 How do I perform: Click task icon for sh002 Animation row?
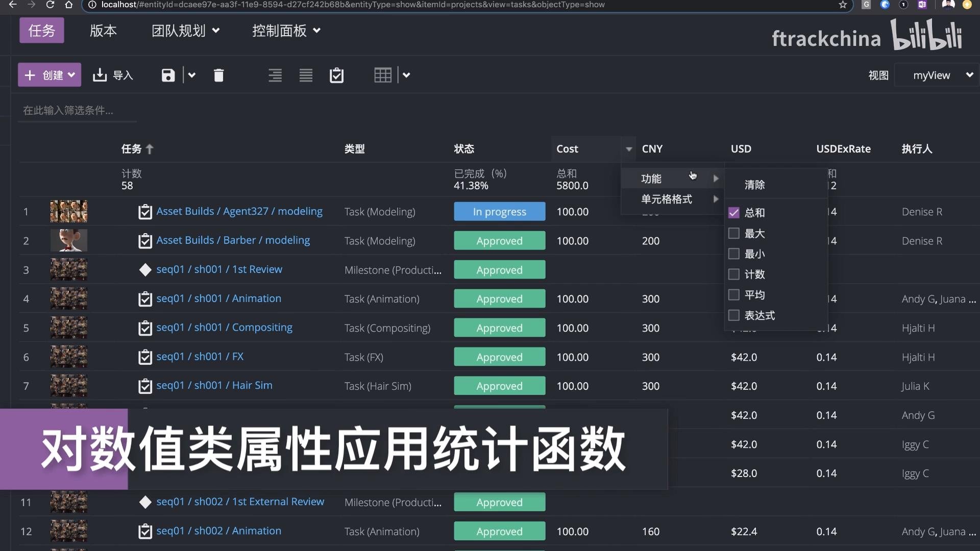point(145,532)
